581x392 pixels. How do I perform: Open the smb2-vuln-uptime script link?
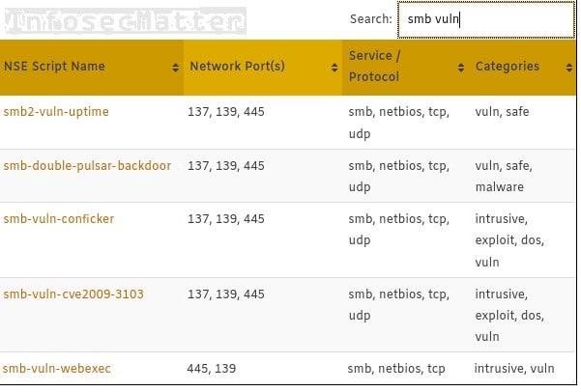[56, 112]
